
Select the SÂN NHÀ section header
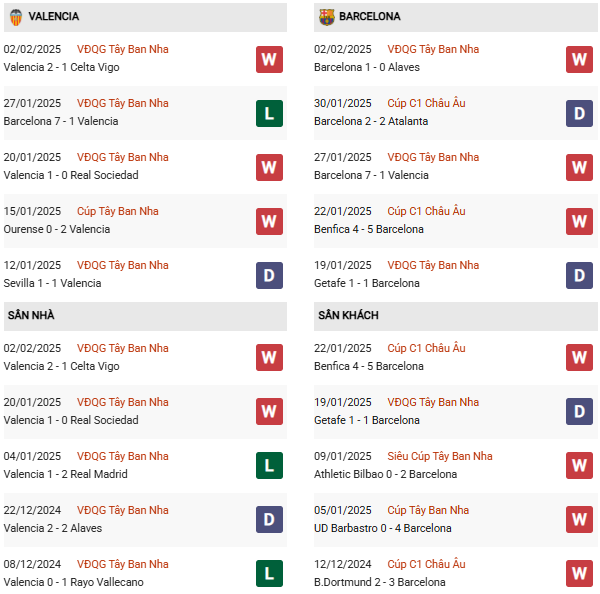point(31,316)
